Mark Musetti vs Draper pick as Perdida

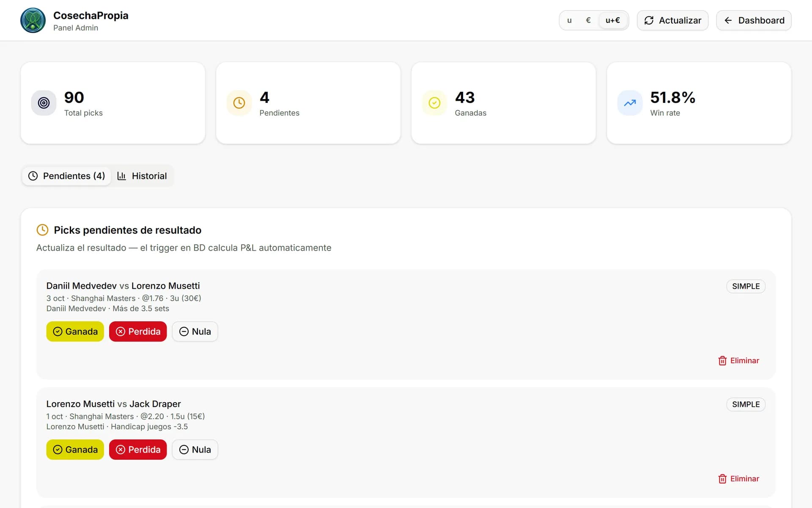138,450
